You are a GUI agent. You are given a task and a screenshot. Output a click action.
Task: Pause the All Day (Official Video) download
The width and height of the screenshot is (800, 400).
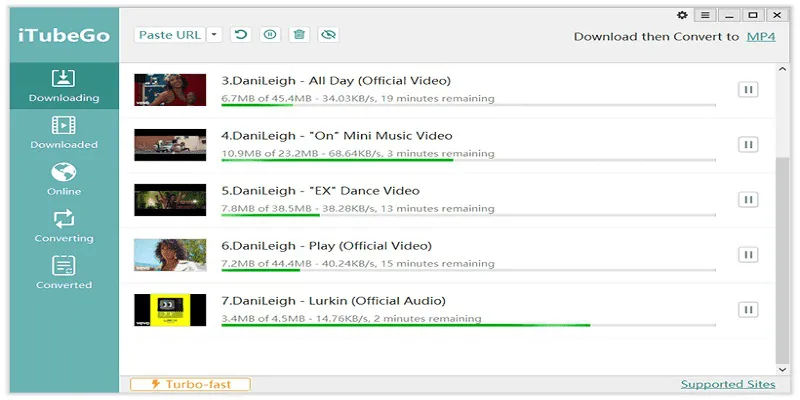(748, 90)
